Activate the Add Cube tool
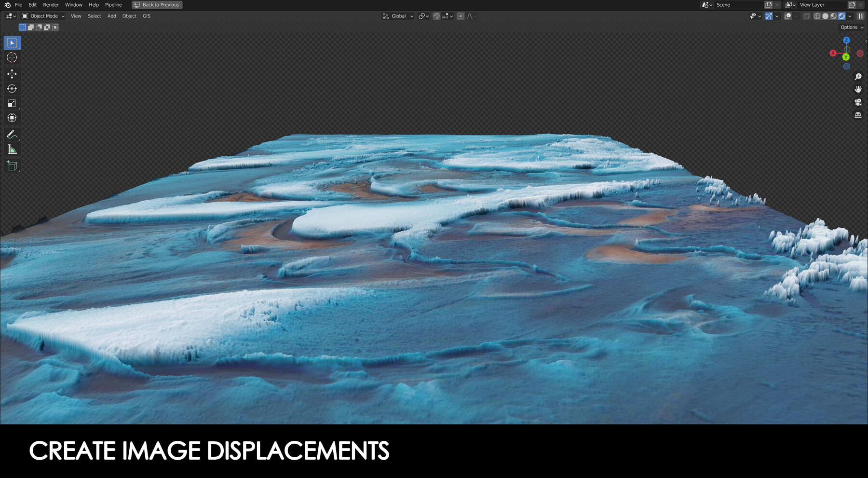This screenshot has width=868, height=478. (12, 166)
